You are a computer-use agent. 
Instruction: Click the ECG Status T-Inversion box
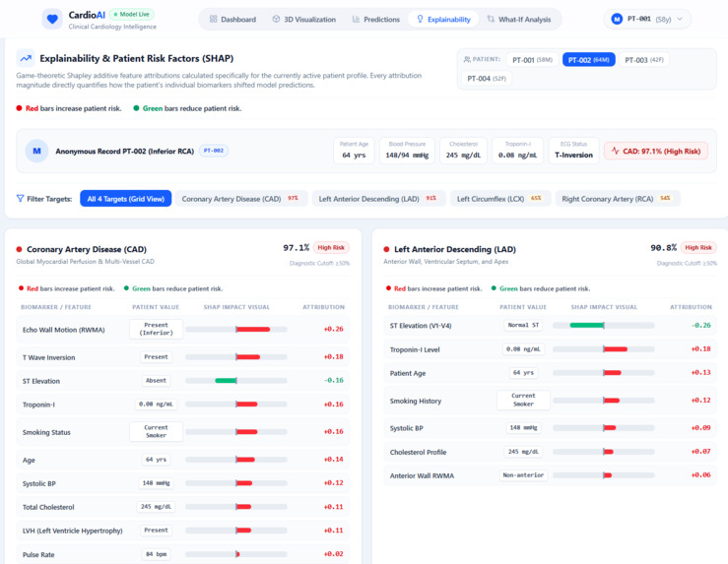point(574,151)
